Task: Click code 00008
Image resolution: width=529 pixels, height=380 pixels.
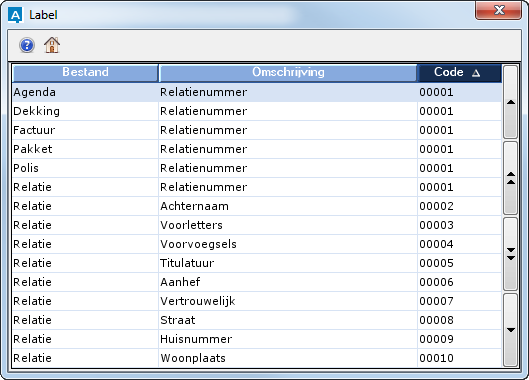Action: tap(436, 320)
